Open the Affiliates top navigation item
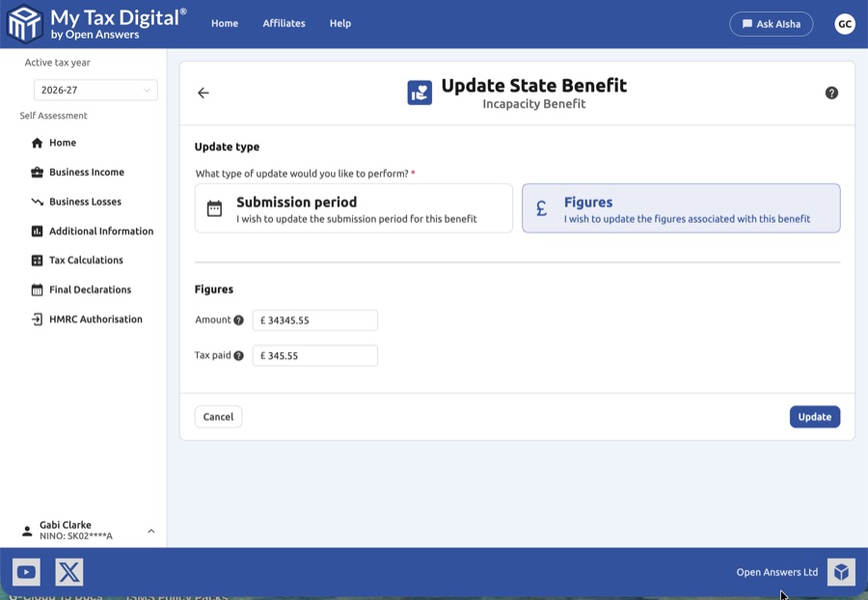This screenshot has width=868, height=600. click(284, 23)
